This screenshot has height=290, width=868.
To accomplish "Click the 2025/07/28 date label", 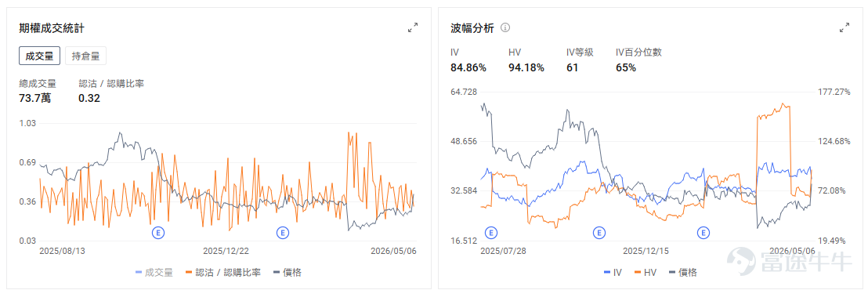I will 503,251.
